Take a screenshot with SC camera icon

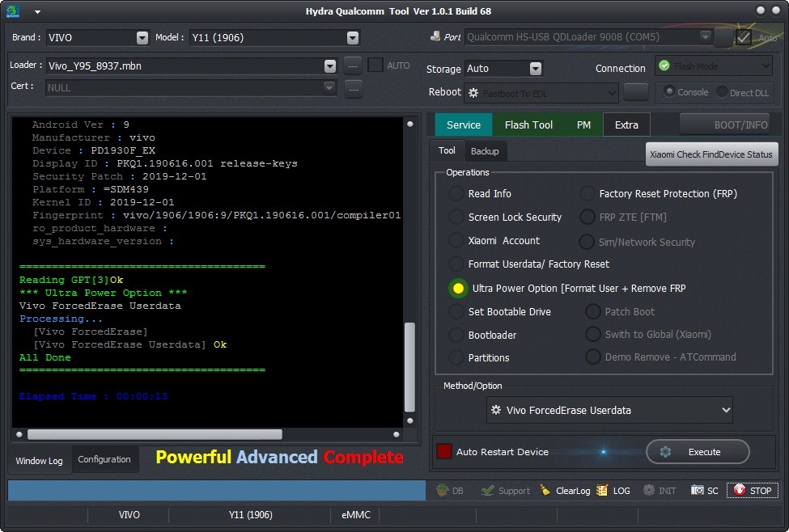[698, 490]
